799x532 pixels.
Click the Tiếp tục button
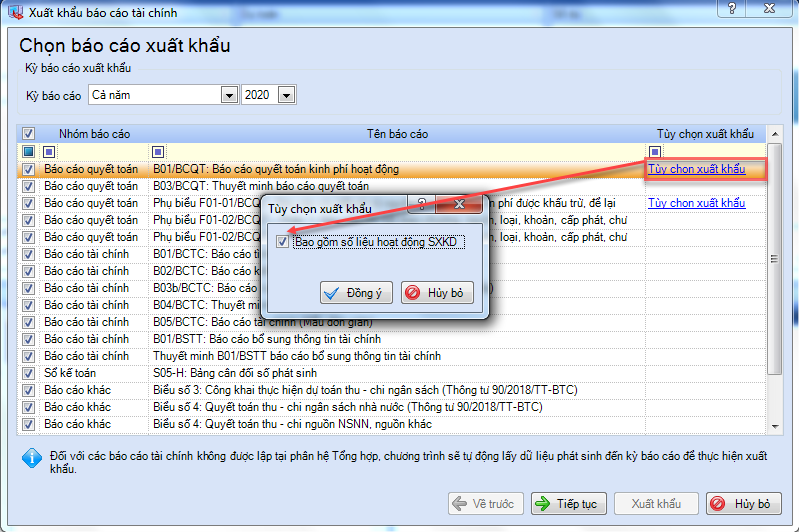pyautogui.click(x=569, y=504)
